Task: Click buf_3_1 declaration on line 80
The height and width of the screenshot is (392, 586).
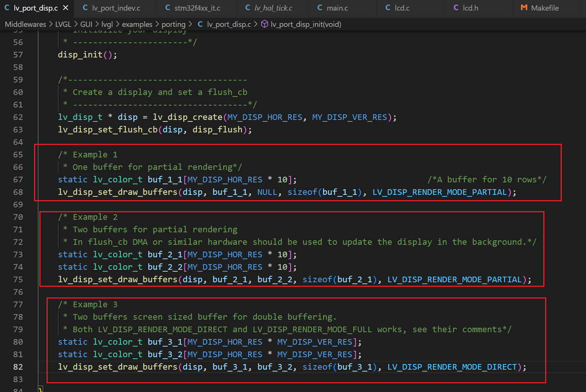Action: (165, 342)
